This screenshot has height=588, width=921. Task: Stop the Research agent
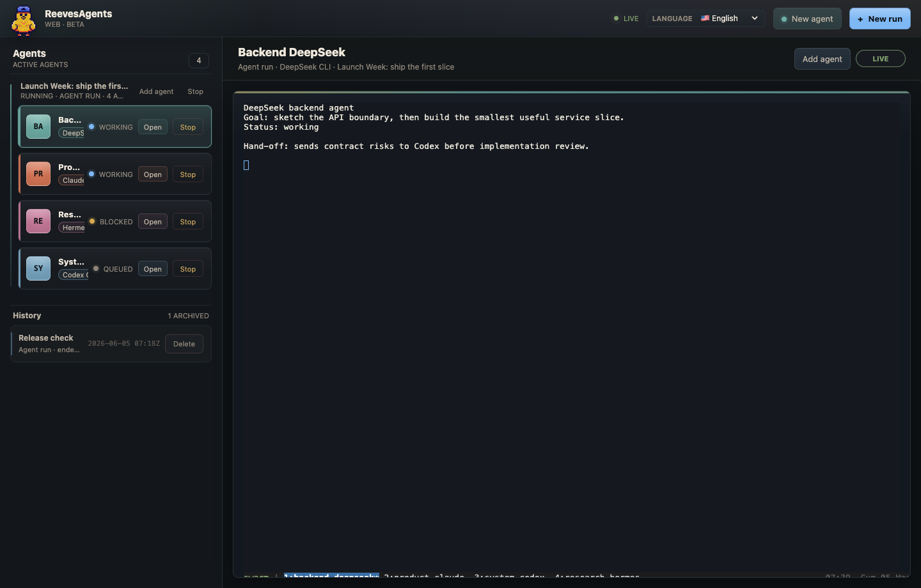pyautogui.click(x=188, y=222)
